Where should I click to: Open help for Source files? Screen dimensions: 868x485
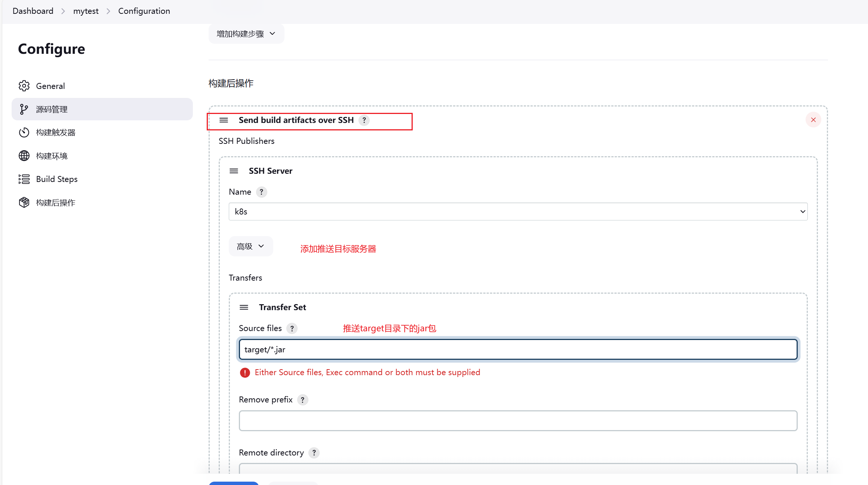292,328
